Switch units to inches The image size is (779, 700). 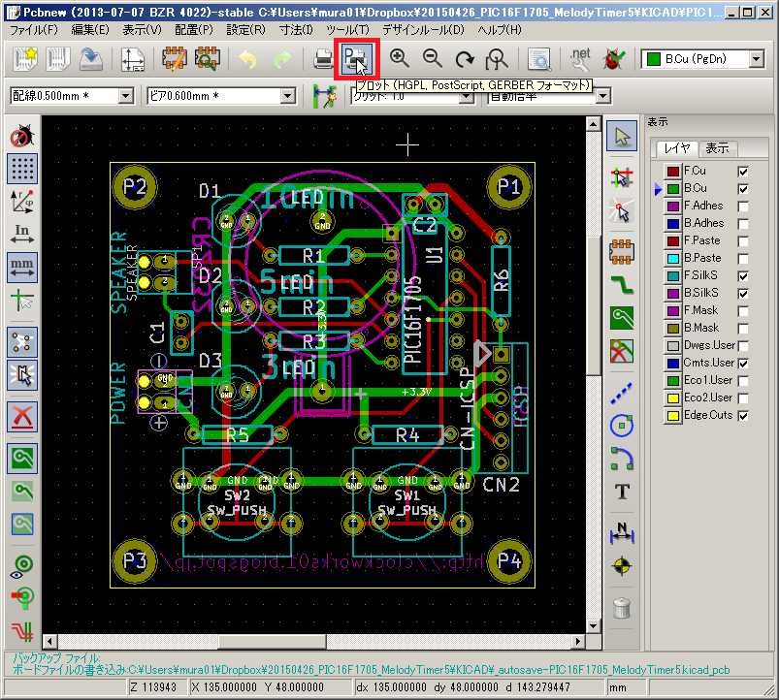point(22,234)
